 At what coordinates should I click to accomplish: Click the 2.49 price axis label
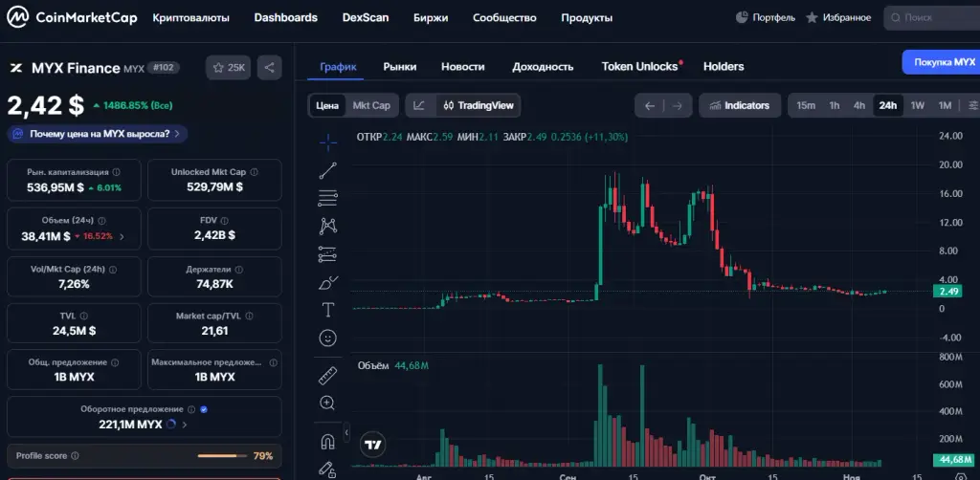click(948, 292)
